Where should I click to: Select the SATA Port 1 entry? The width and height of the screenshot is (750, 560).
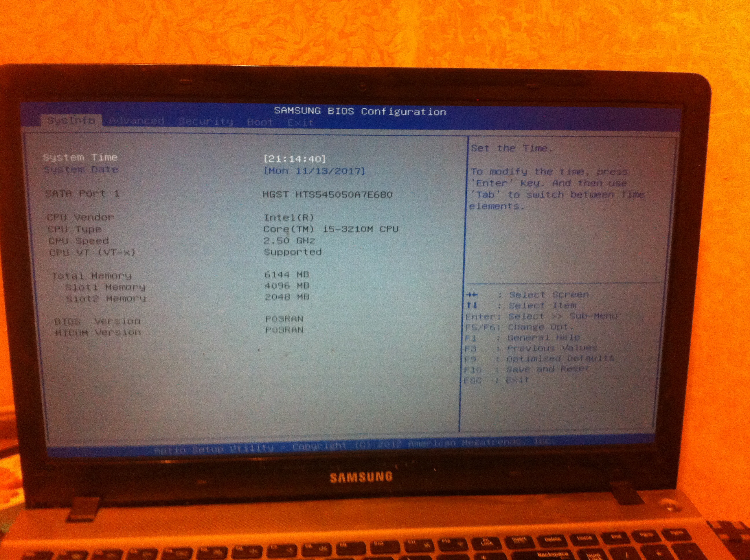[x=82, y=194]
